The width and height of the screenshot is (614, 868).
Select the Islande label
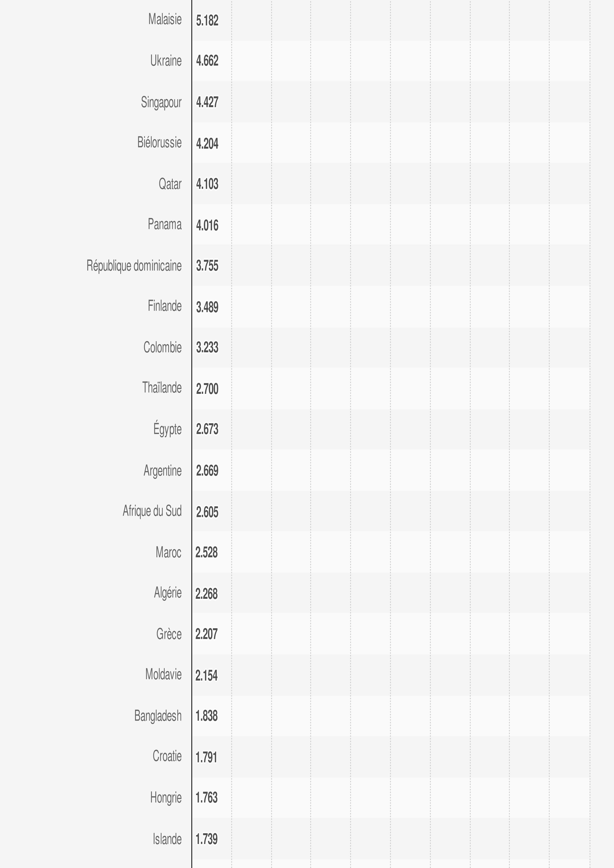(x=167, y=839)
